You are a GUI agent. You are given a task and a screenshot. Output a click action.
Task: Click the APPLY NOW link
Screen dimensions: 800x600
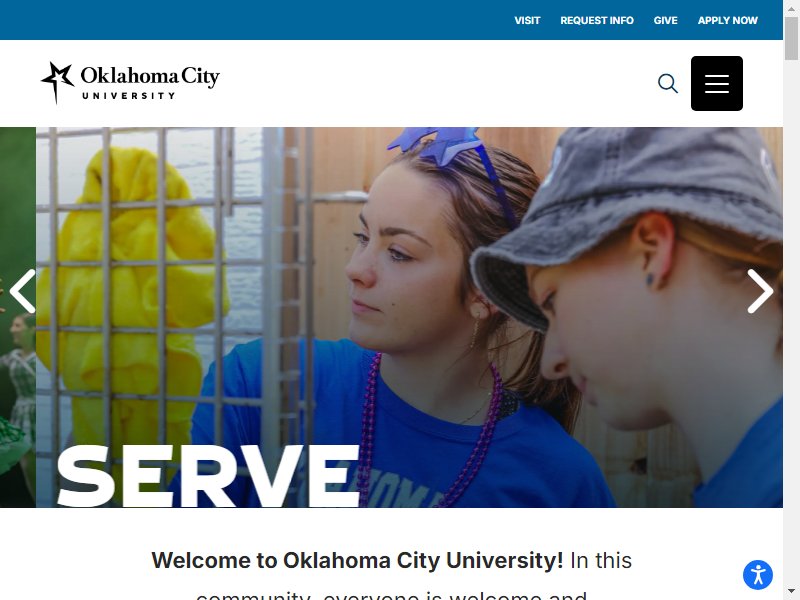(728, 20)
